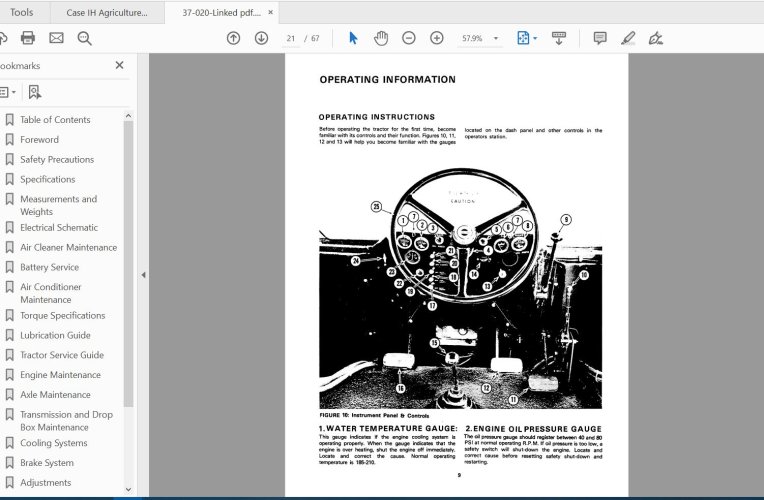Go to the Specifications bookmark

pyautogui.click(x=48, y=179)
